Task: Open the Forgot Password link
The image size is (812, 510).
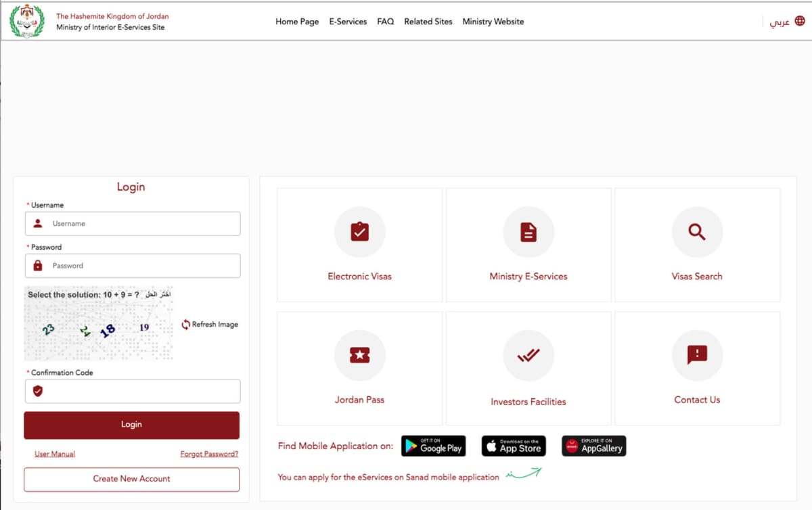Action: (x=209, y=454)
